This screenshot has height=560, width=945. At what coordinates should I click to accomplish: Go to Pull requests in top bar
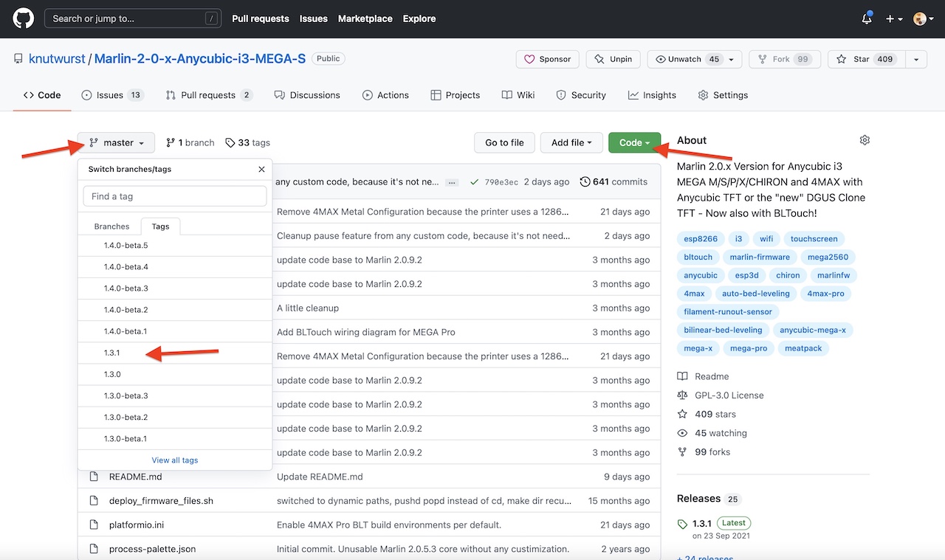pos(261,18)
